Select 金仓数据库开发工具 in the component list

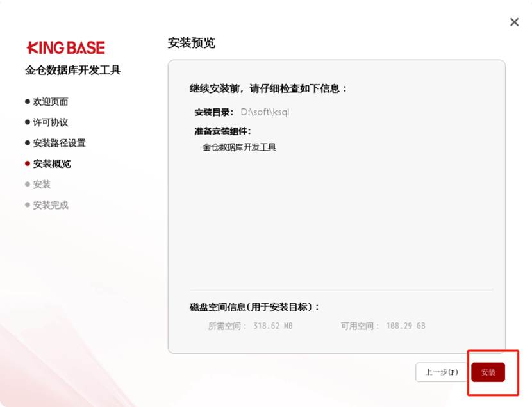point(239,147)
